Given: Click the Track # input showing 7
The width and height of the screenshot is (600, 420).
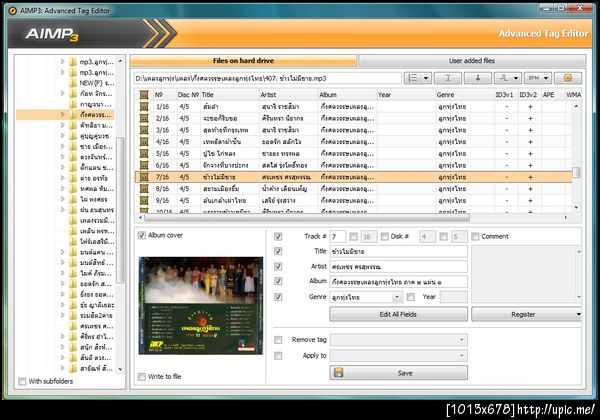Looking at the screenshot, I should click(338, 236).
